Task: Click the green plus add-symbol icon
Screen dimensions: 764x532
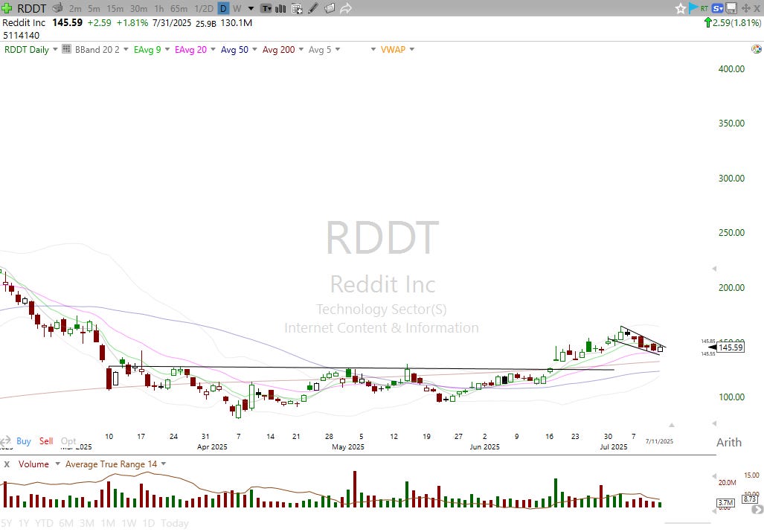Action: click(7, 7)
